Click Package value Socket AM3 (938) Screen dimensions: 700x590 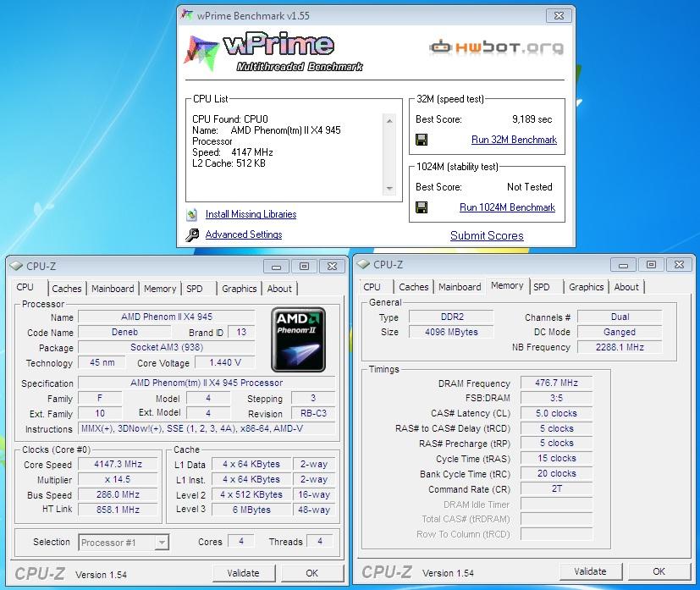click(x=167, y=347)
